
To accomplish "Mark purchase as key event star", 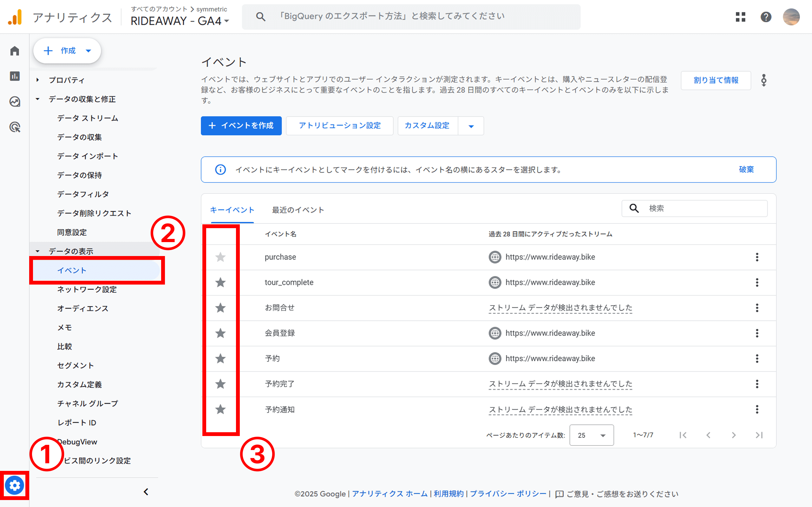I will point(220,257).
